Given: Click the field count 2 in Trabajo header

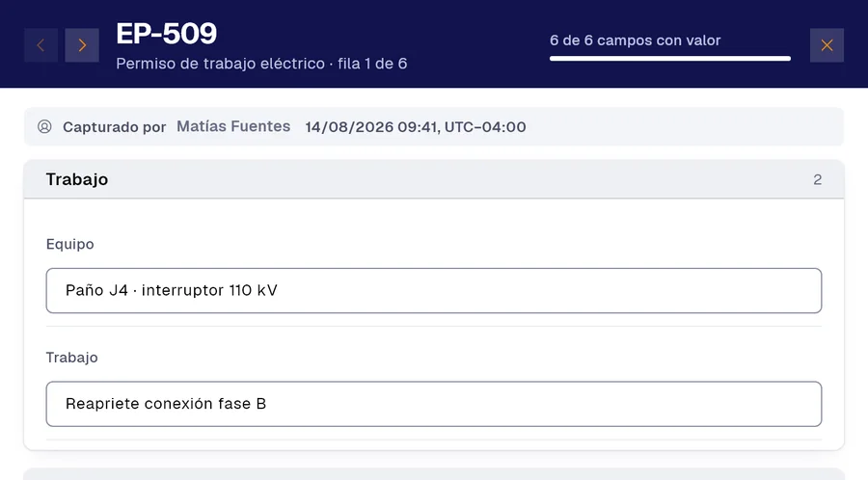Looking at the screenshot, I should point(817,179).
